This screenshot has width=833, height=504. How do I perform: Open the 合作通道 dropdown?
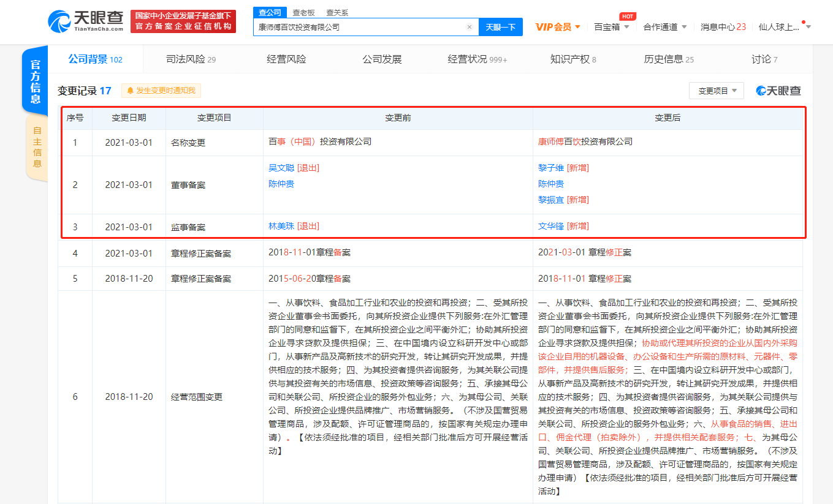[664, 27]
